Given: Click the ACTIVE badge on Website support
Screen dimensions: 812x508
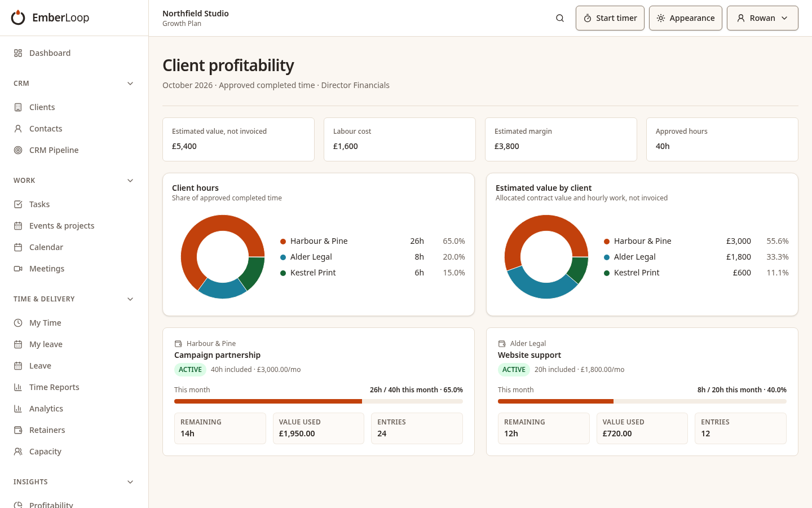Looking at the screenshot, I should 514,370.
